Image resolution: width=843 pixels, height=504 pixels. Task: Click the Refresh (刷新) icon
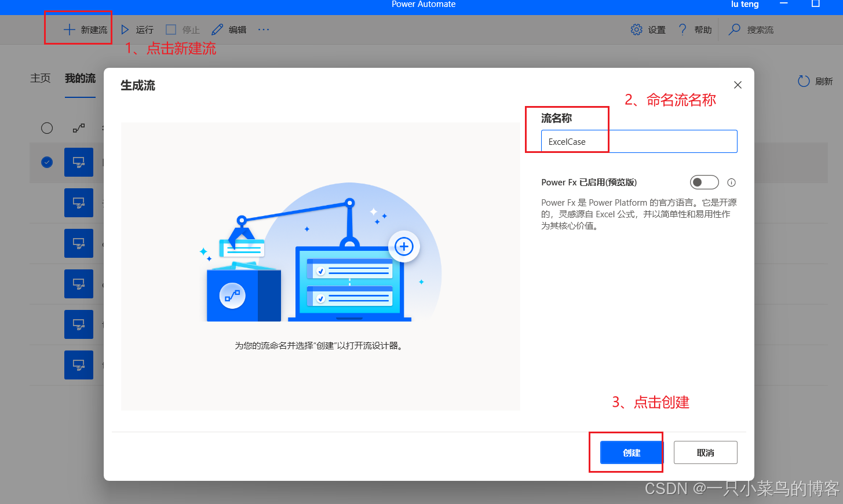point(804,81)
